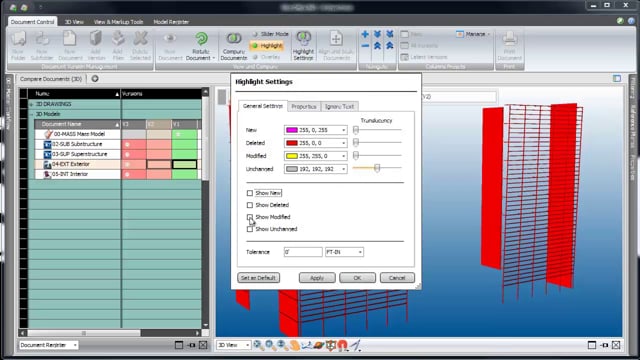Expand the 3D DRAWINGS tree node
This screenshot has height=360, width=640.
(31, 104)
